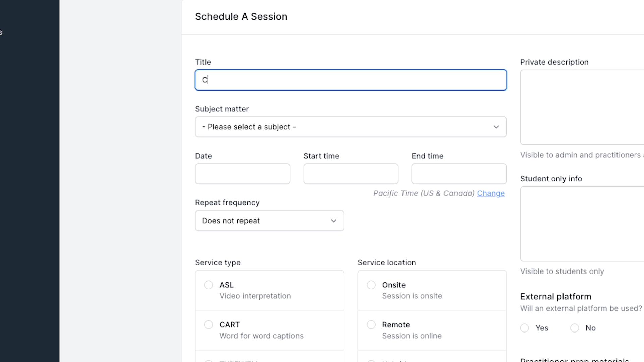Click the CART Word for word captions option
The image size is (644, 362).
point(269,330)
